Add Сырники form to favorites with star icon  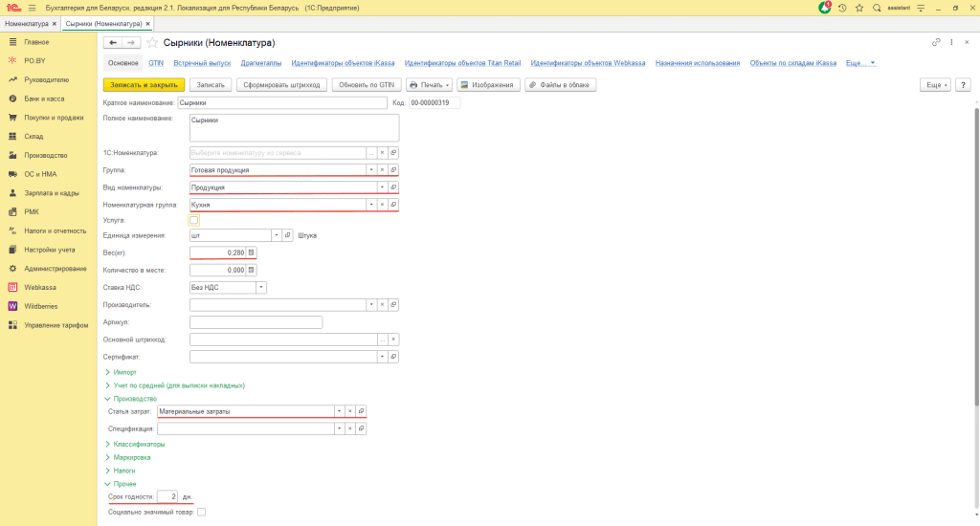pos(152,43)
